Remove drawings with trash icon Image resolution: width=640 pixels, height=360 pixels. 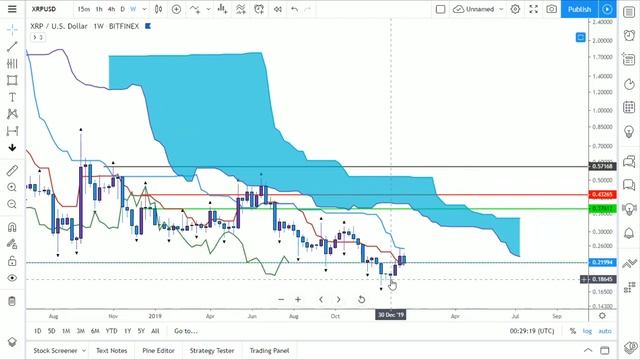tap(12, 301)
